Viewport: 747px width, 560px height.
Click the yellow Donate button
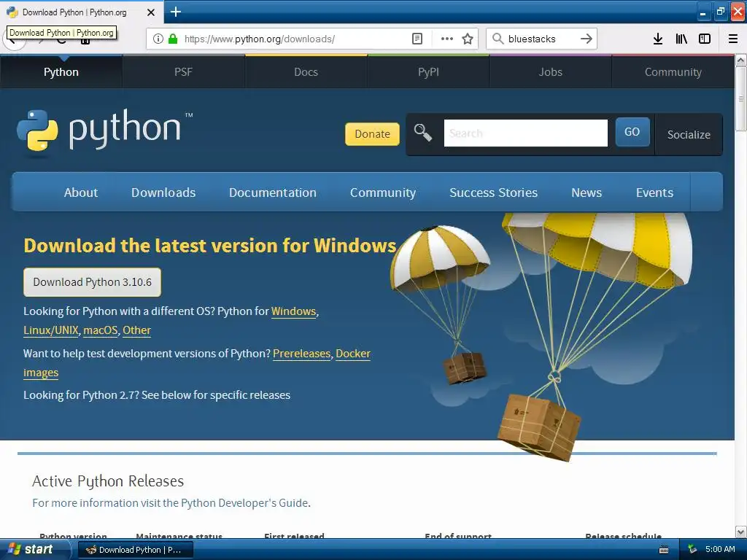(x=372, y=134)
